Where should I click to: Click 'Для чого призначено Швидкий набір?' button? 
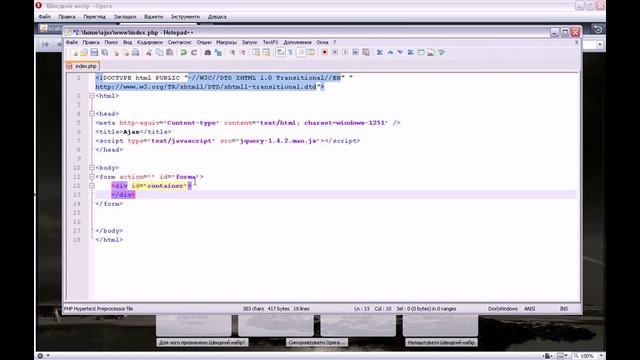(202, 342)
